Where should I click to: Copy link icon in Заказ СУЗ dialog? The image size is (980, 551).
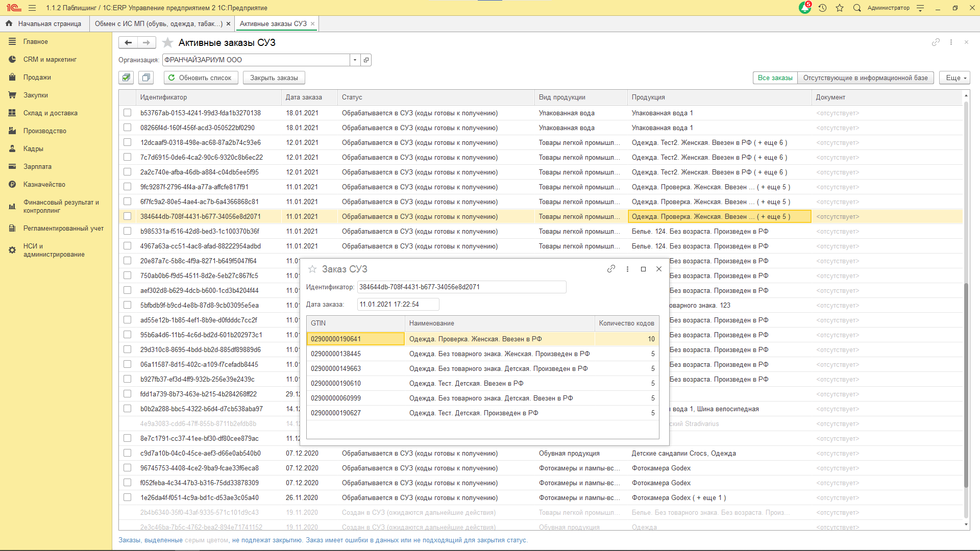click(x=611, y=269)
